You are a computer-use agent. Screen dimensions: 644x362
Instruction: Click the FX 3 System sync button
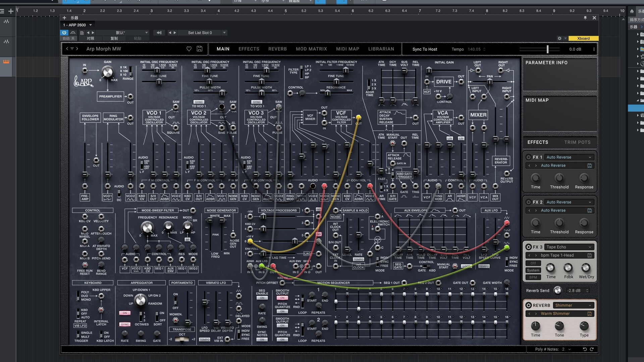[533, 270]
